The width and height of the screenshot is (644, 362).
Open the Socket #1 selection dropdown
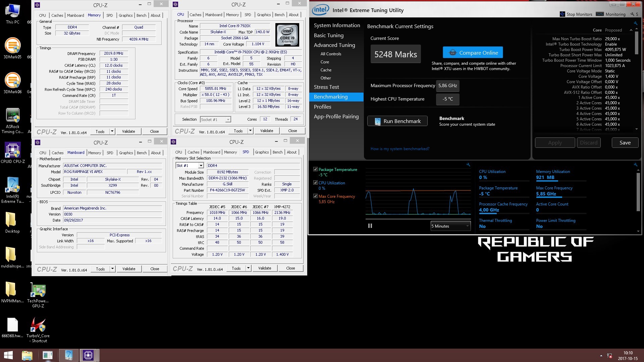pos(215,120)
